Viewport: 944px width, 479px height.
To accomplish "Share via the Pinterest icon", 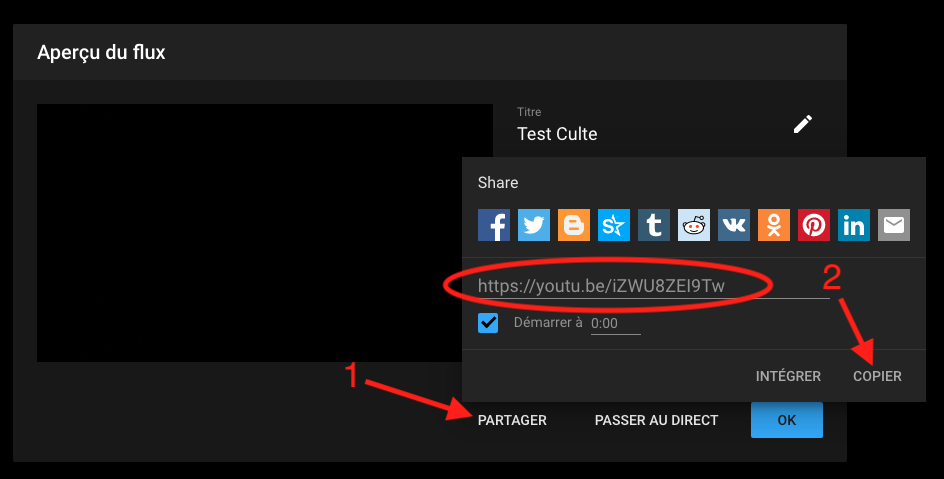I will click(814, 225).
